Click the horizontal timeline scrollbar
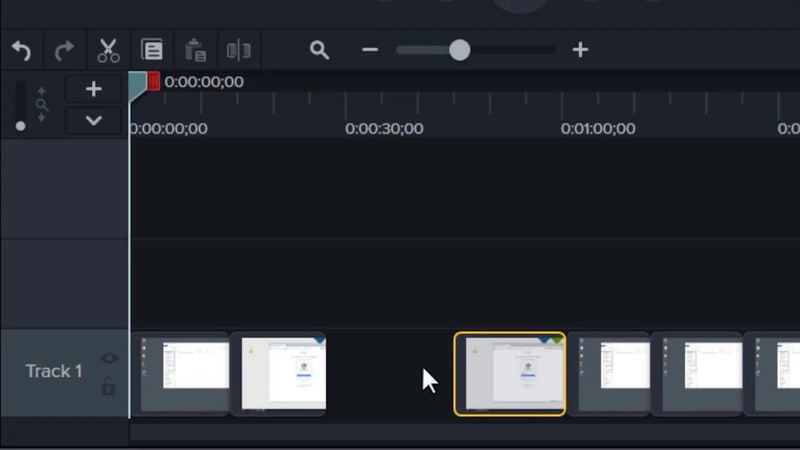This screenshot has width=800, height=450. [465, 432]
